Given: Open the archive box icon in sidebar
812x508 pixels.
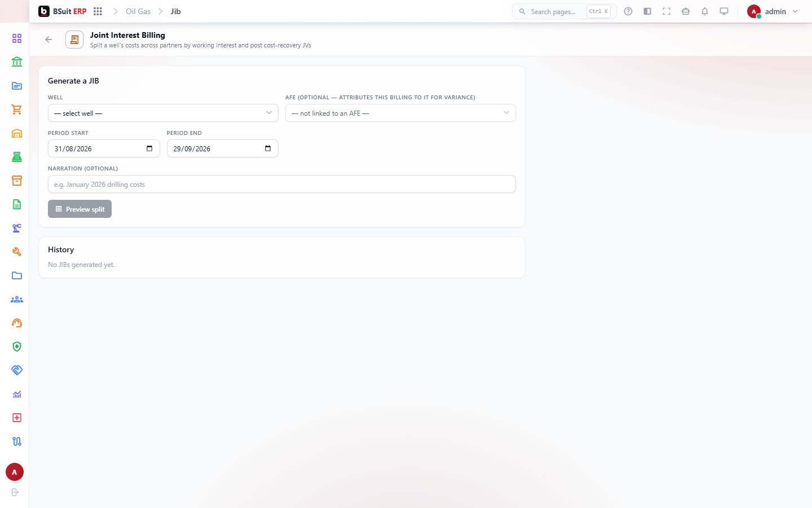Looking at the screenshot, I should tap(17, 181).
